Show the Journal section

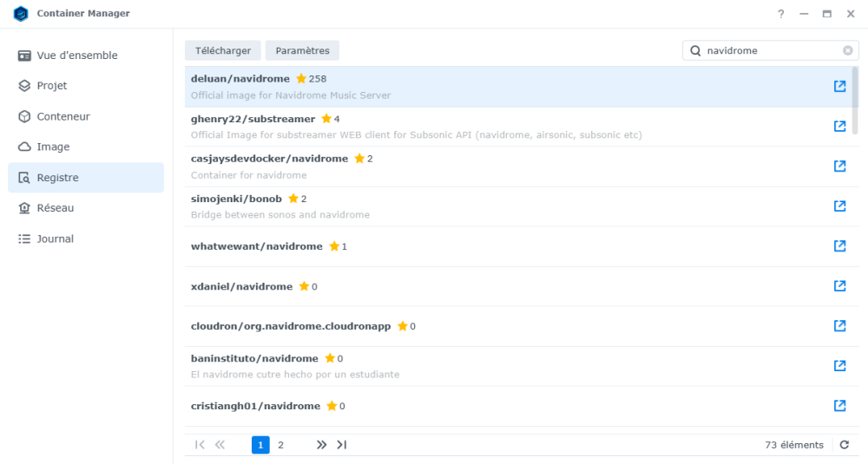coord(86,239)
